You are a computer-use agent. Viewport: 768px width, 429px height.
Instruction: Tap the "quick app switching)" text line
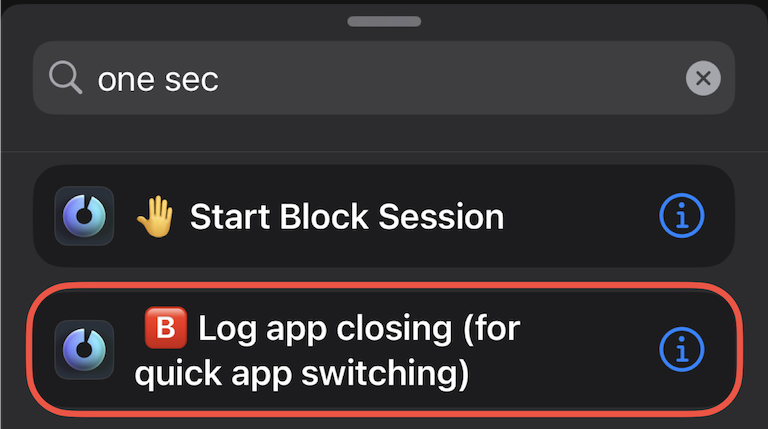click(300, 373)
